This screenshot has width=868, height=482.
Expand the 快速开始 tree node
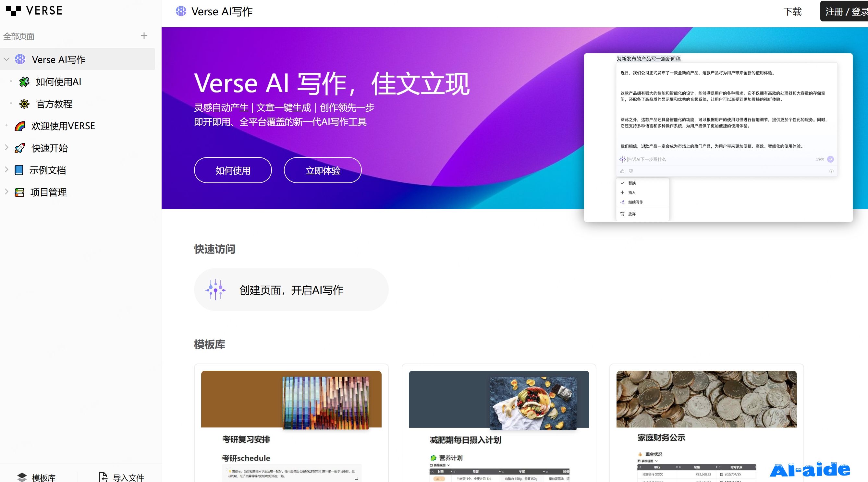click(6, 148)
